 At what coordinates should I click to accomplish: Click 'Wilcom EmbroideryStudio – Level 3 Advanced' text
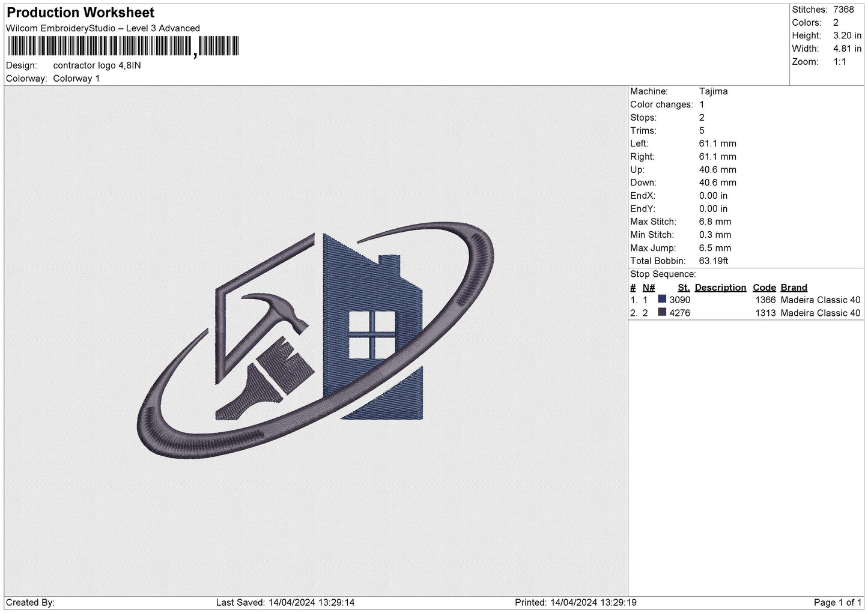103,28
